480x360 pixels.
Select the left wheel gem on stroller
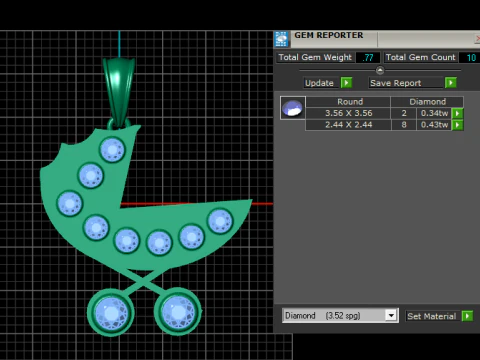(x=111, y=313)
